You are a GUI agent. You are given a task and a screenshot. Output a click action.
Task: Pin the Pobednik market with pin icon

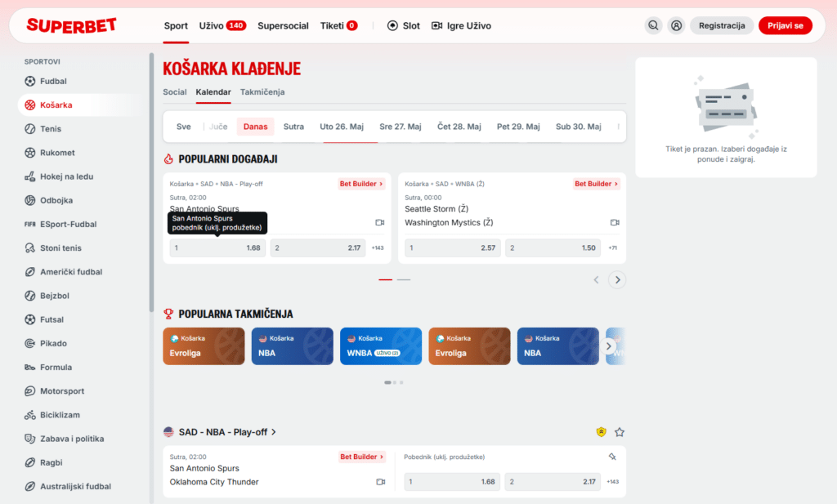(612, 457)
